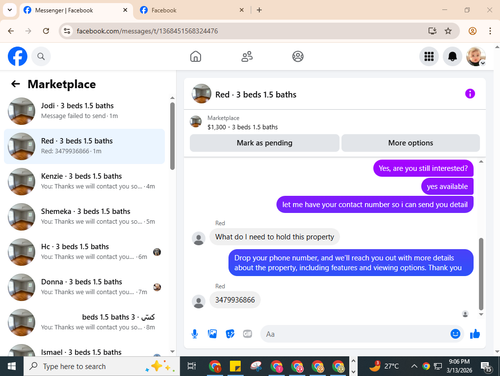The width and height of the screenshot is (500, 376).
Task: Reload the page
Action: [46, 31]
